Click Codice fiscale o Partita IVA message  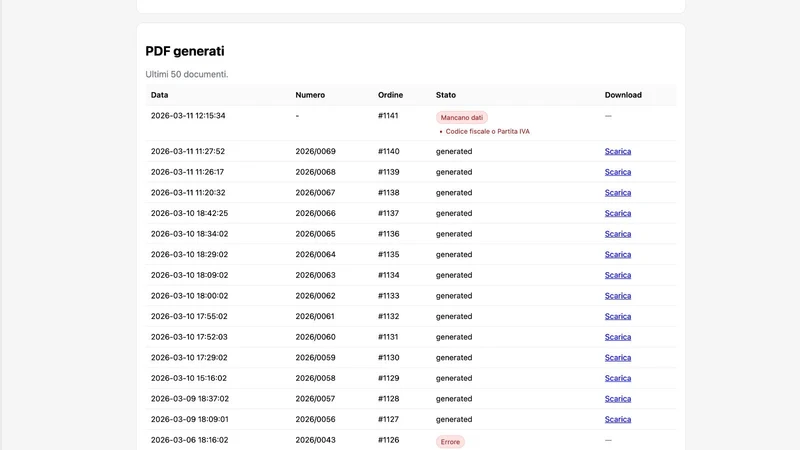coord(487,132)
